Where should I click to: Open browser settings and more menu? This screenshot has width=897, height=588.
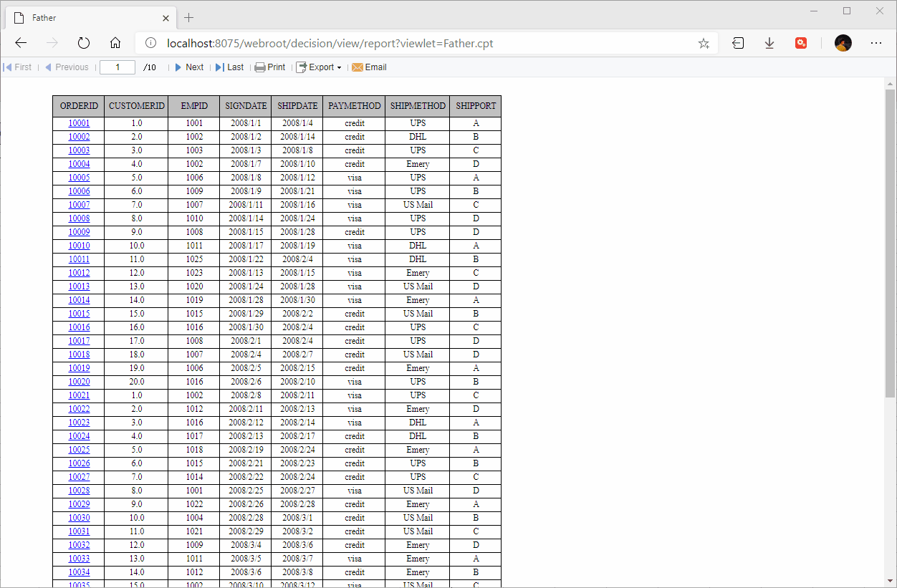click(x=876, y=43)
